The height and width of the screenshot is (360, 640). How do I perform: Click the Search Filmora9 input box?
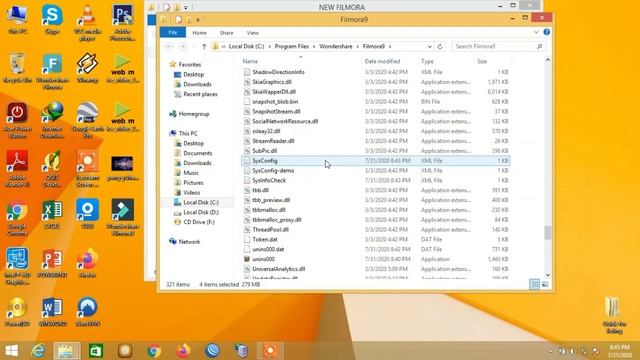coord(498,47)
